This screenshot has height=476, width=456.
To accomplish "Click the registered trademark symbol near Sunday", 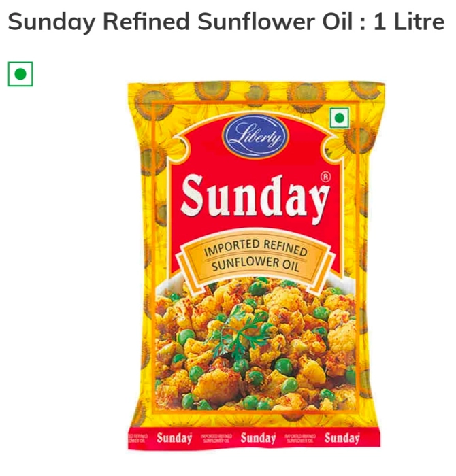I will [x=325, y=177].
